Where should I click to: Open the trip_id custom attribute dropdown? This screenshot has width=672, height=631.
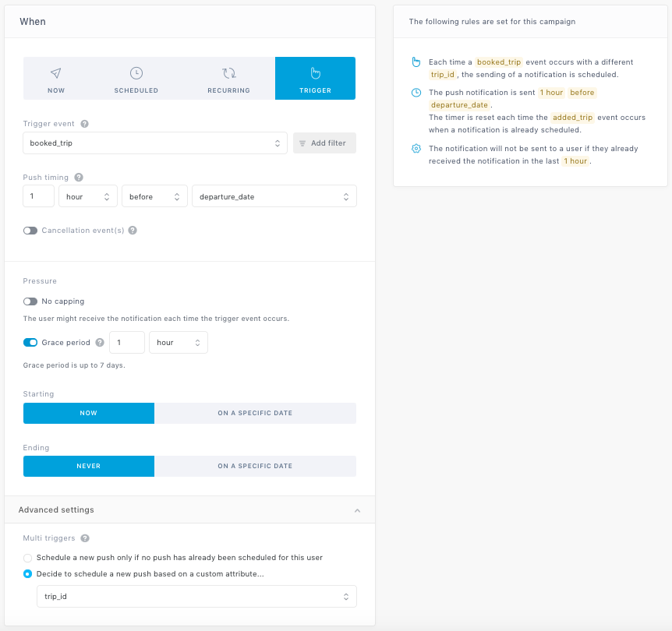click(x=196, y=597)
